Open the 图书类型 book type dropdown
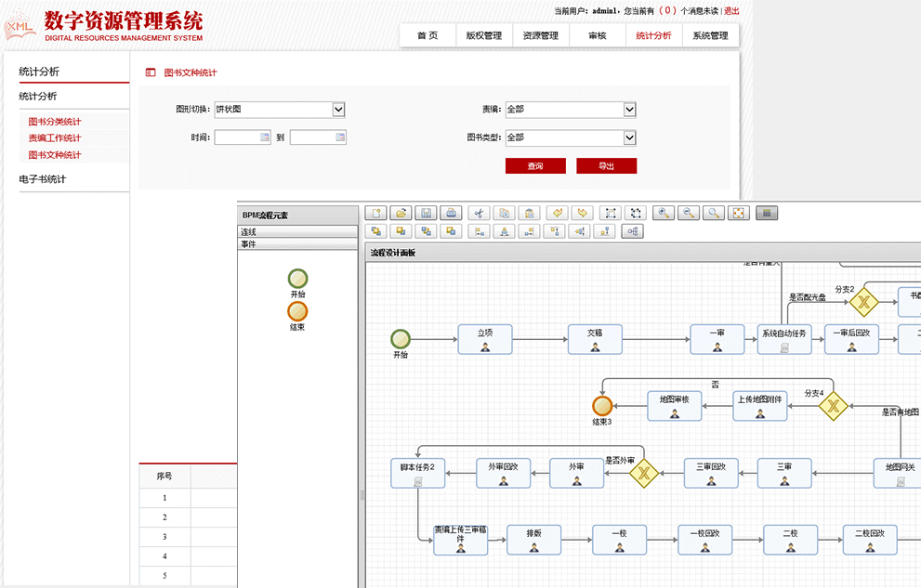Image resolution: width=921 pixels, height=588 pixels. 629,137
